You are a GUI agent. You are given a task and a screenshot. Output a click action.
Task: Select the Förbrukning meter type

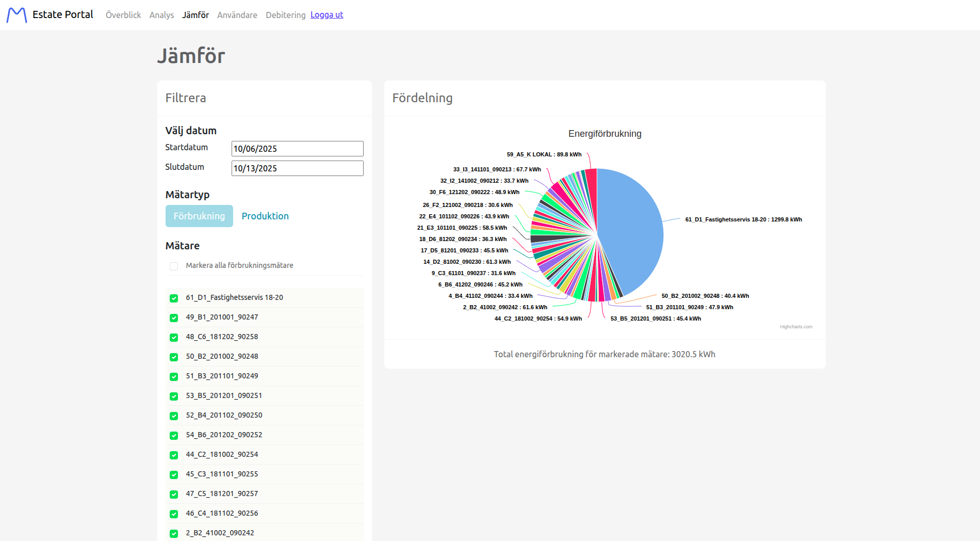[x=199, y=216]
